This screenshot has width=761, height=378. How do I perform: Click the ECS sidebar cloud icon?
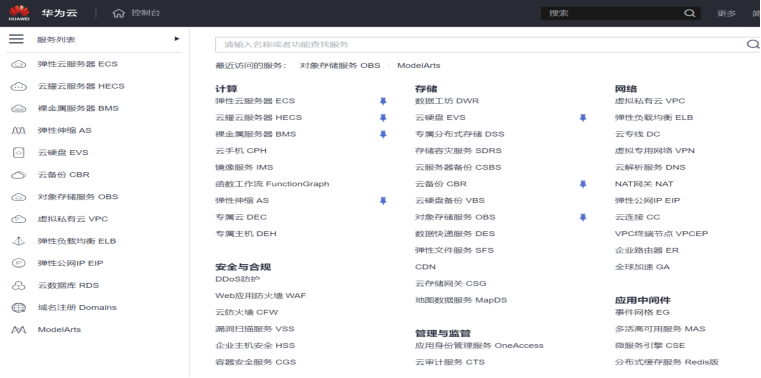click(18, 64)
